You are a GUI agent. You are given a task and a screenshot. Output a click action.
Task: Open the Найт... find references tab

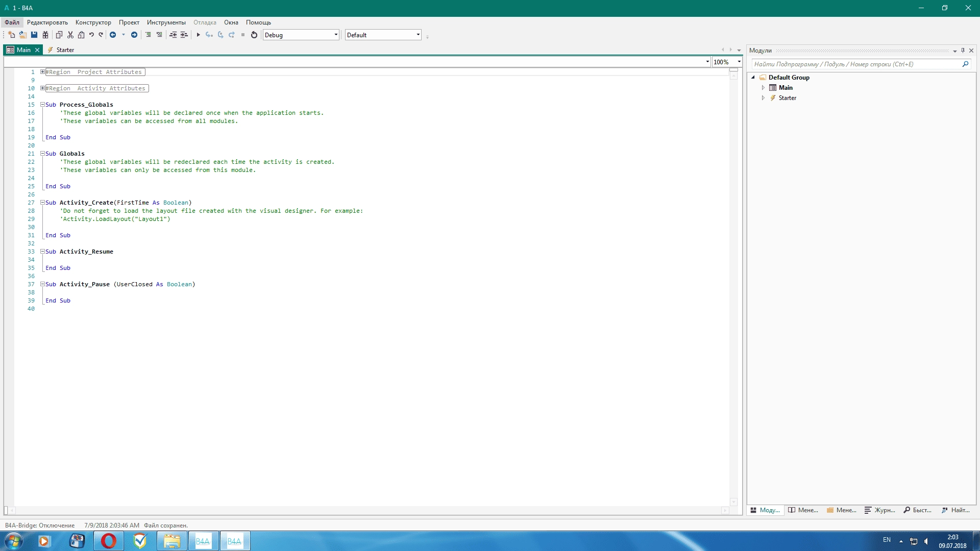[956, 510]
